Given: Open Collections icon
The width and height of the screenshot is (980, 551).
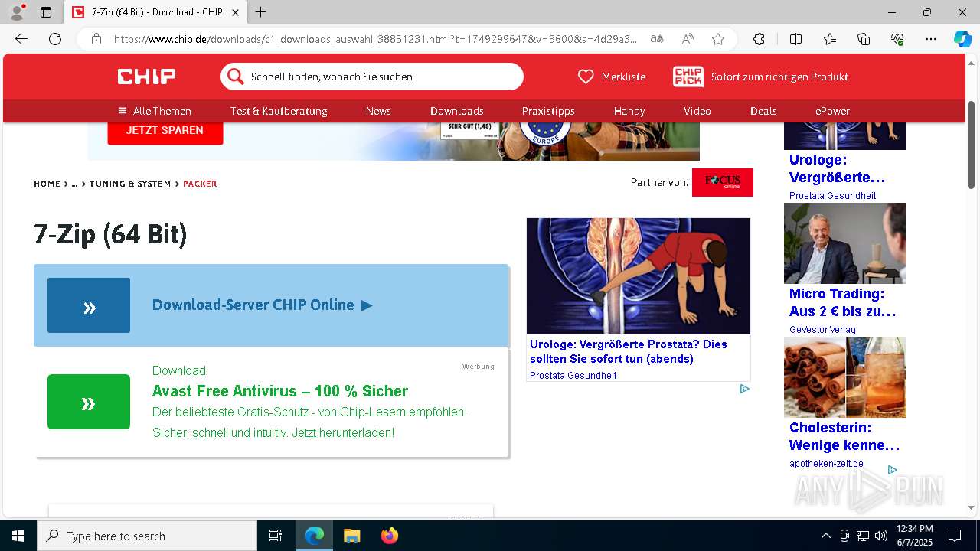Looking at the screenshot, I should pyautogui.click(x=864, y=39).
